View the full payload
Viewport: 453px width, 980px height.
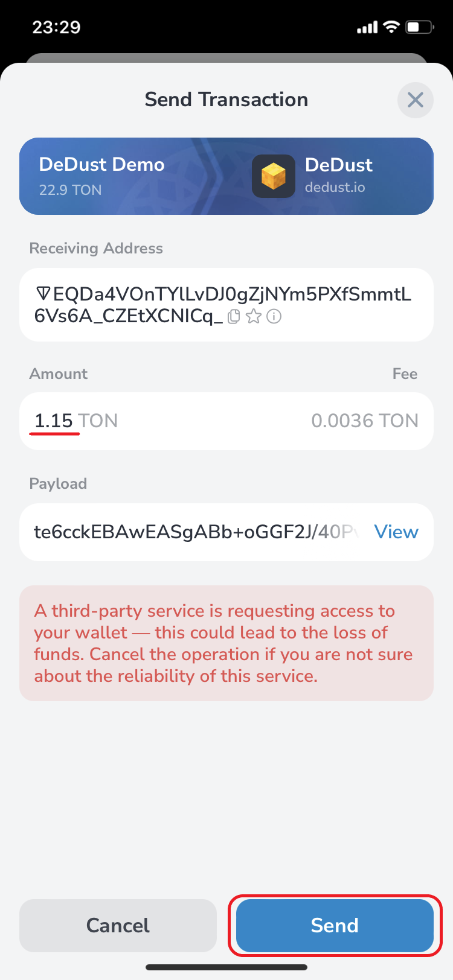[396, 532]
